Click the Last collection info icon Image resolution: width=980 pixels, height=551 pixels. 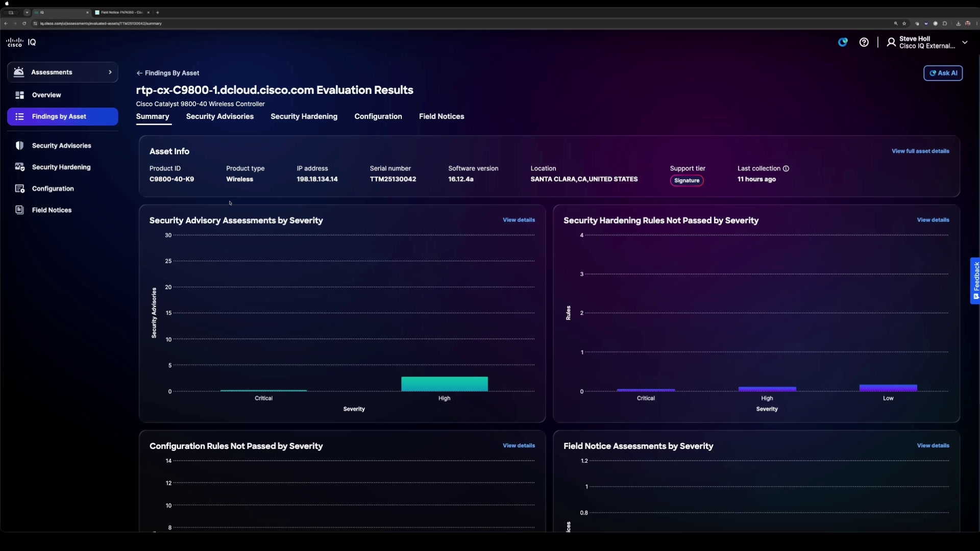pos(786,168)
